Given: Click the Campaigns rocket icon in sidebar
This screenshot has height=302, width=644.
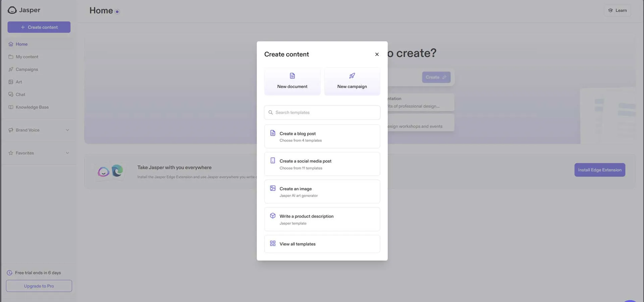Looking at the screenshot, I should pyautogui.click(x=11, y=69).
